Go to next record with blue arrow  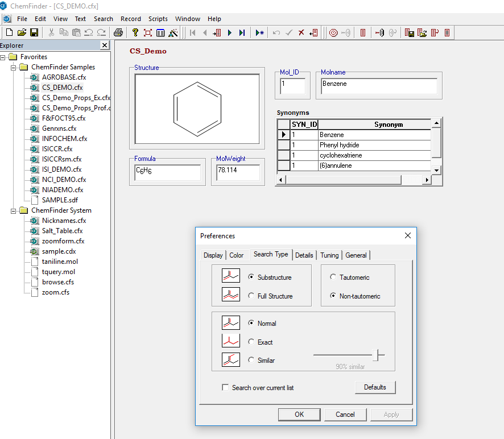(229, 32)
